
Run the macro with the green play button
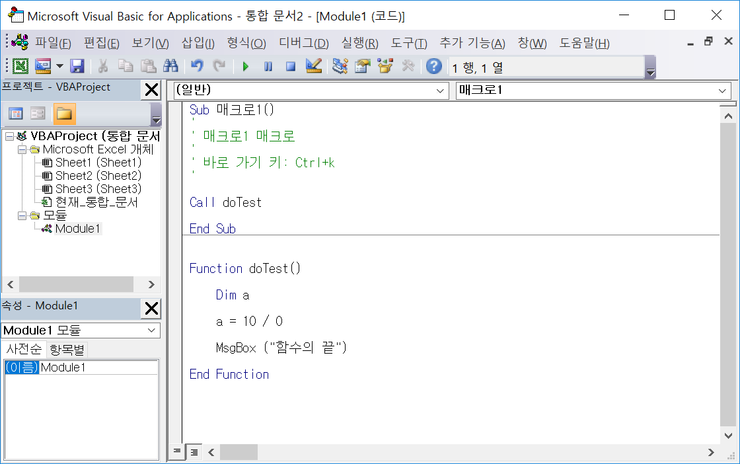coord(245,66)
